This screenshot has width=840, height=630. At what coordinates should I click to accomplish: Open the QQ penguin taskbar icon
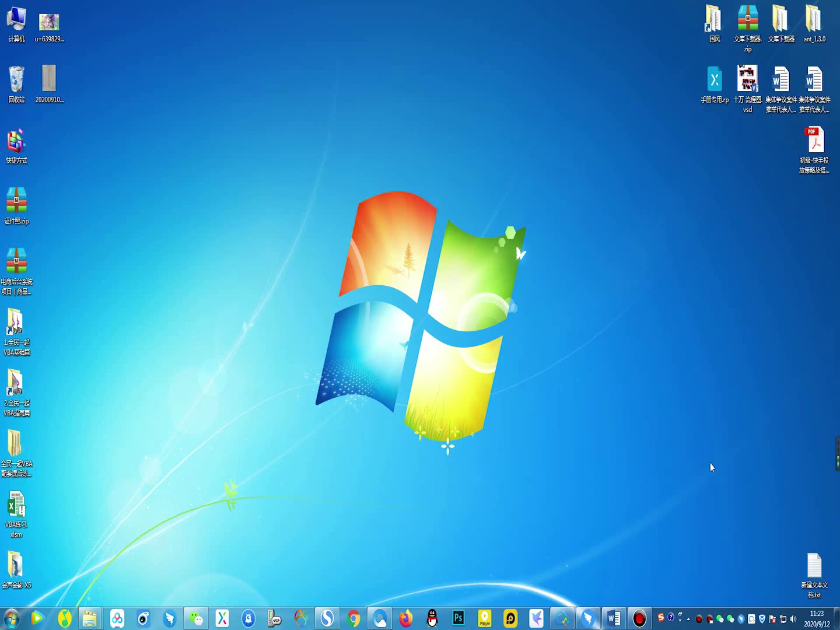coord(432,618)
